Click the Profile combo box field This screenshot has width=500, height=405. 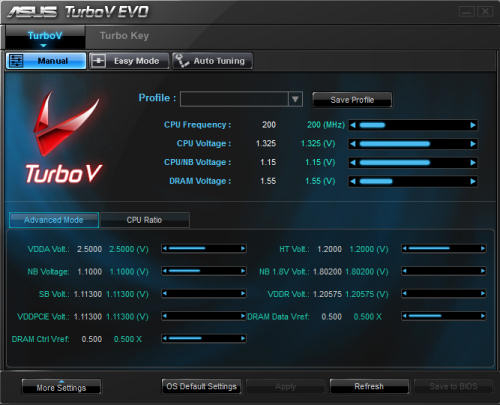241,99
